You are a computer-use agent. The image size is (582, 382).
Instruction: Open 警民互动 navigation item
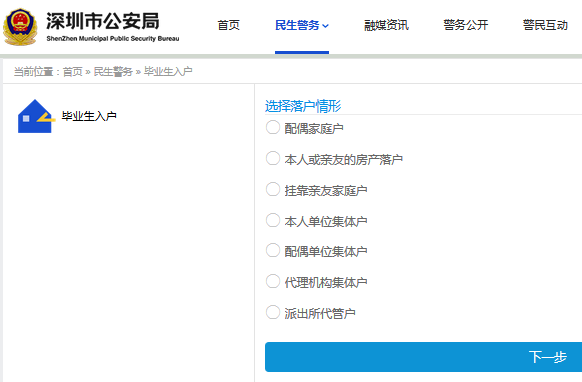coord(545,25)
